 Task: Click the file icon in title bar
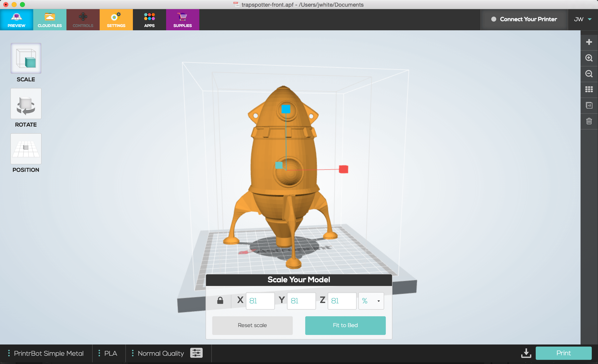point(236,5)
